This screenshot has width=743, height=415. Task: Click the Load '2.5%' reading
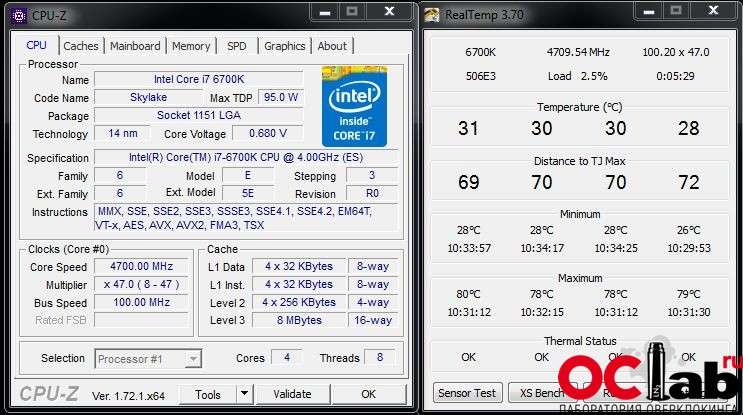click(594, 76)
